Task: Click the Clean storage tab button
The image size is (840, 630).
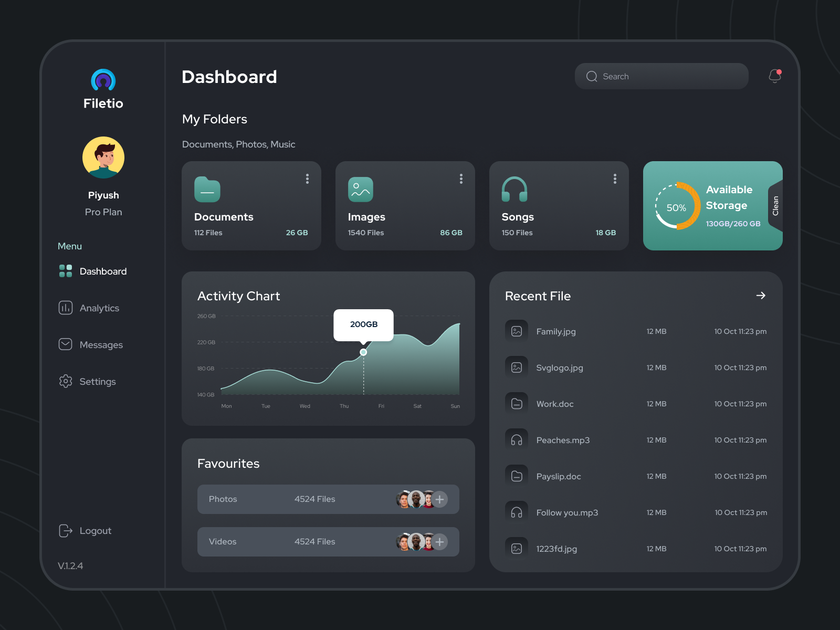Action: 775,206
